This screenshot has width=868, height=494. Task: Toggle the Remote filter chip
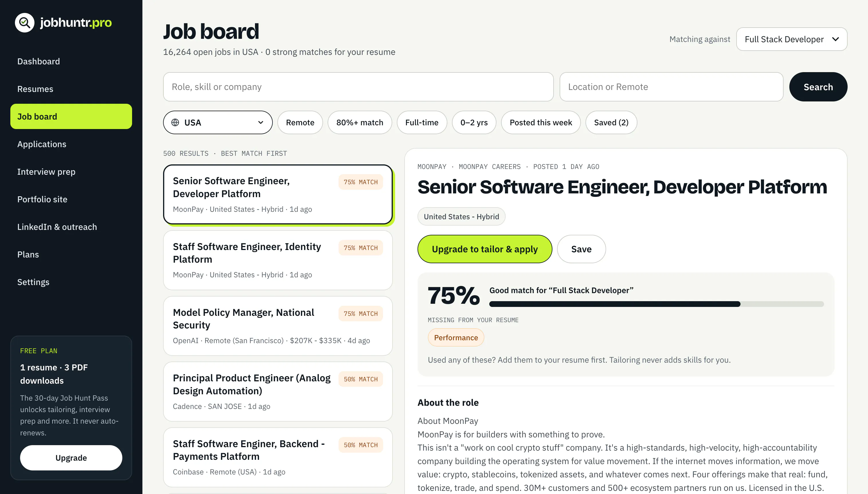coord(300,122)
